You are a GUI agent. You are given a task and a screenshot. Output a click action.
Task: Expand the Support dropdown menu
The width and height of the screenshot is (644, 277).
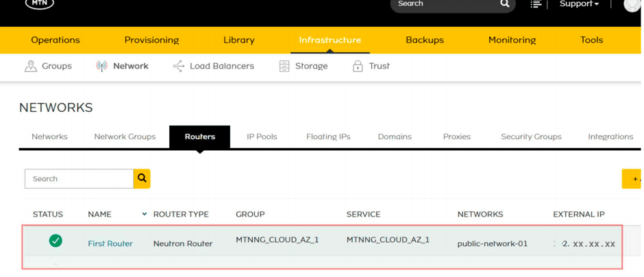coord(579,3)
